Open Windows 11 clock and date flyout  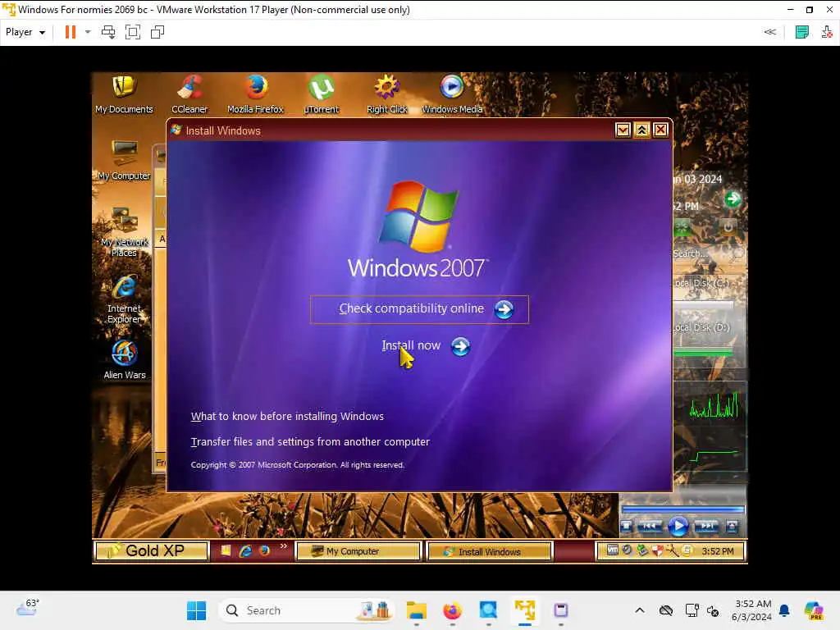tap(751, 610)
